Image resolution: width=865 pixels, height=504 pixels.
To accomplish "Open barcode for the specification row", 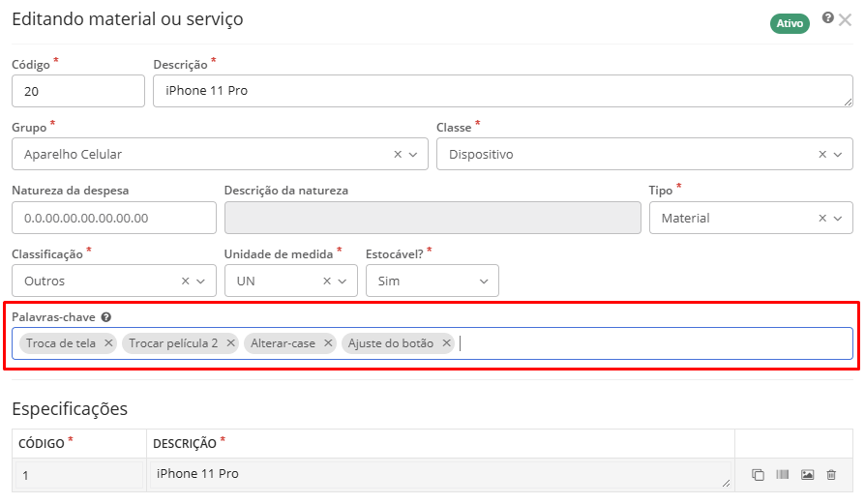I will [782, 474].
